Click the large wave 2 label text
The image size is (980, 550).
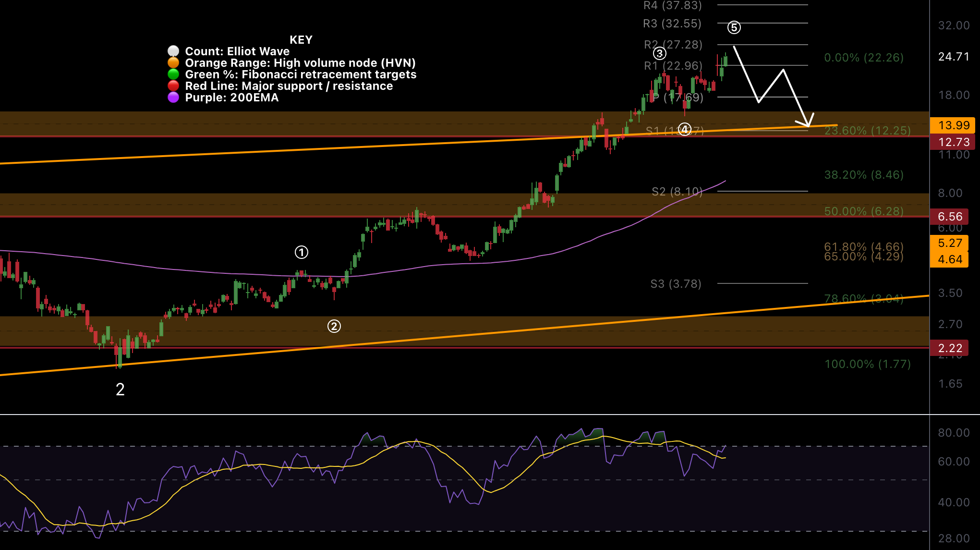120,390
